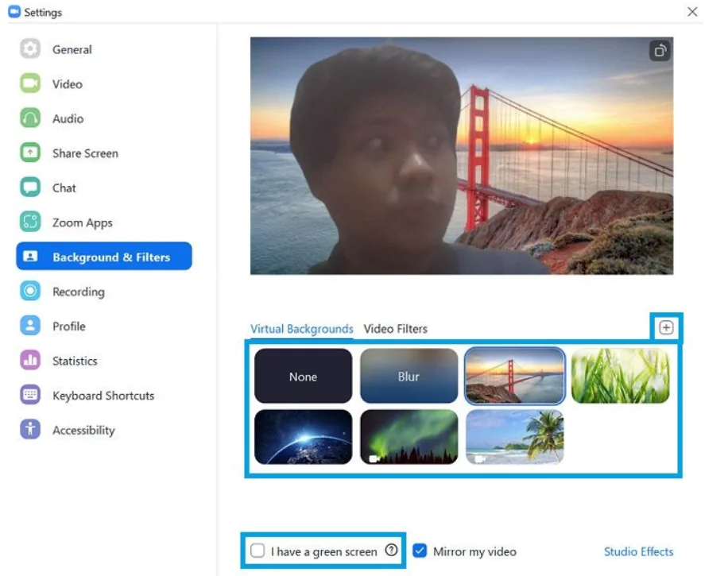Open Studio Effects link
This screenshot has width=728, height=576.
pos(638,551)
